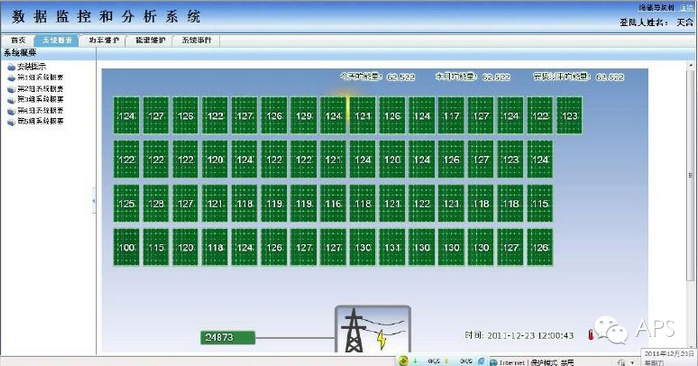This screenshot has width=698, height=366.
Task: Click the solar panel reading 116
Action: (x=333, y=203)
